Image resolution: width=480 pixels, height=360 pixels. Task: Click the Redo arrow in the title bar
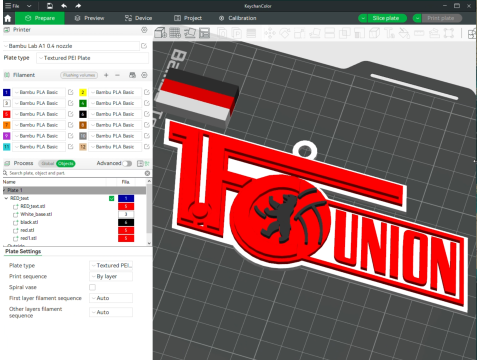tap(78, 6)
